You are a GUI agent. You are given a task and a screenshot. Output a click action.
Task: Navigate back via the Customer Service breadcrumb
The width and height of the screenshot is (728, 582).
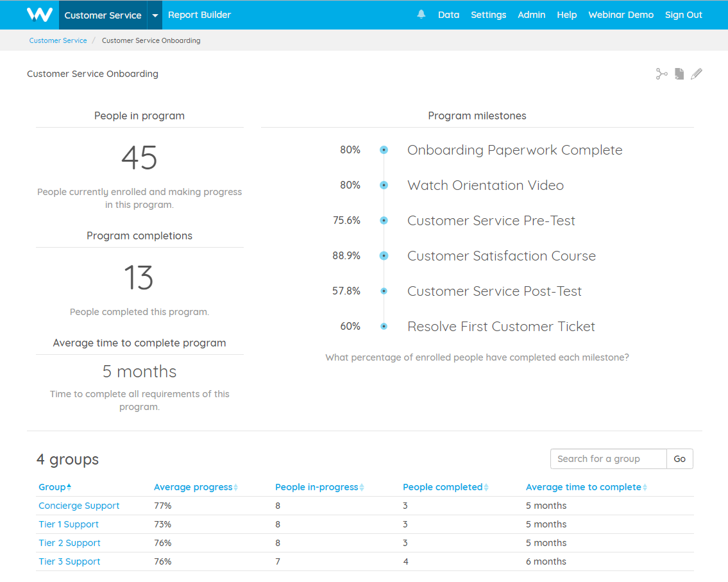click(58, 40)
